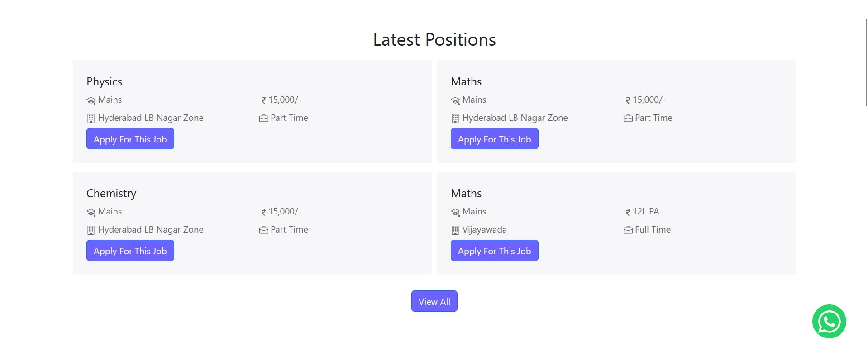Apply for the Hyderabad Maths part-time job
The width and height of the screenshot is (868, 342).
click(x=494, y=139)
